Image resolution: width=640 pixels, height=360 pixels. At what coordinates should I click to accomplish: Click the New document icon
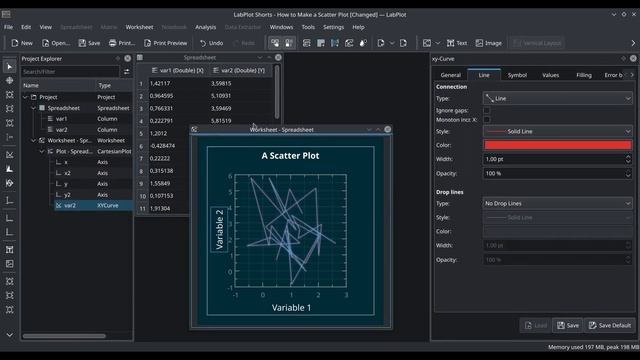click(x=15, y=43)
